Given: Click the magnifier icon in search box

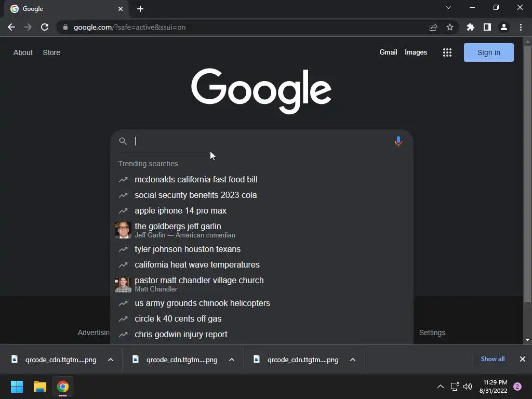Looking at the screenshot, I should (x=123, y=141).
